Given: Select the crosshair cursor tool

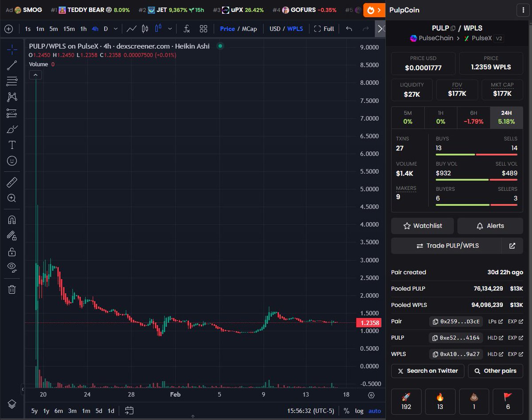Looking at the screenshot, I should pyautogui.click(x=12, y=49).
